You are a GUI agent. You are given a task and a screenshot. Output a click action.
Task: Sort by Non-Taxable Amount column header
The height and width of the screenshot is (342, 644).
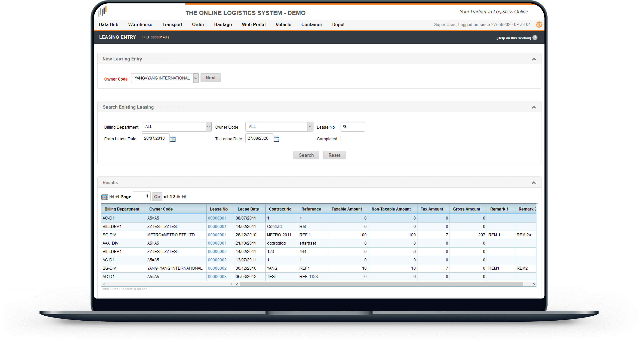click(393, 209)
